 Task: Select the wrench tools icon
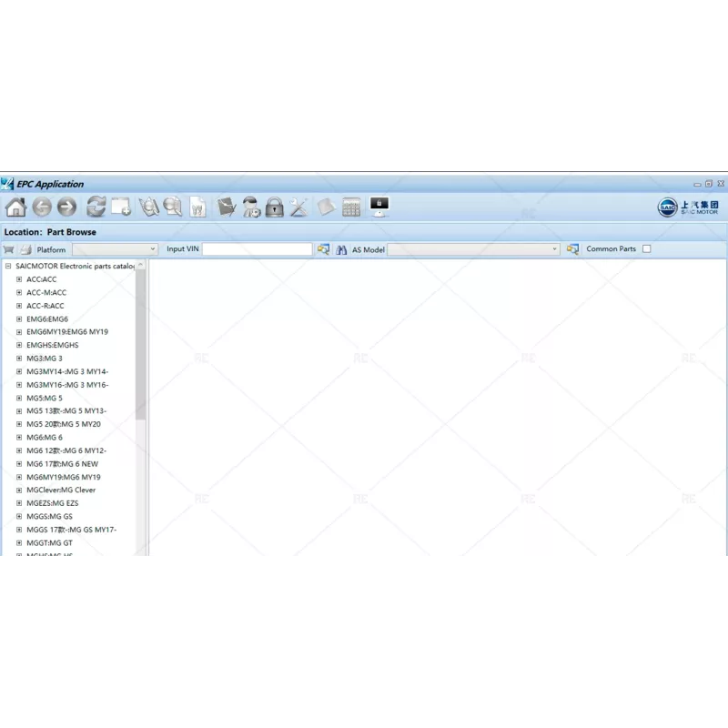[x=298, y=207]
